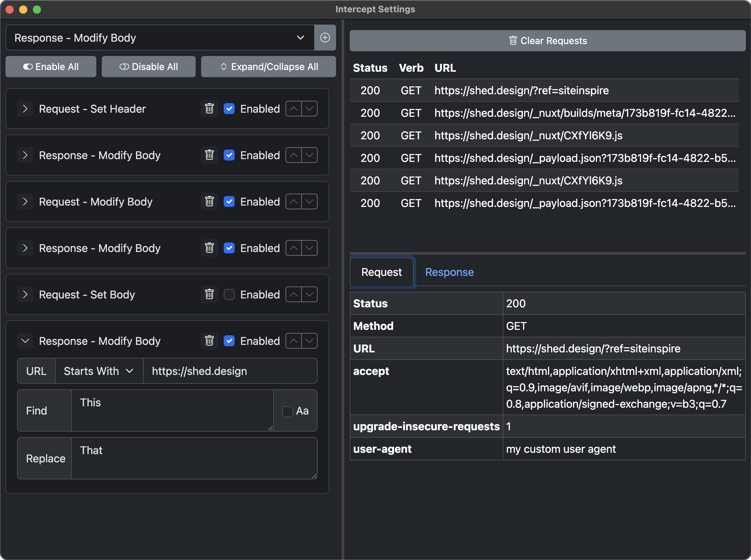This screenshot has height=560, width=751.
Task: Switch to the Response tab
Action: (449, 272)
